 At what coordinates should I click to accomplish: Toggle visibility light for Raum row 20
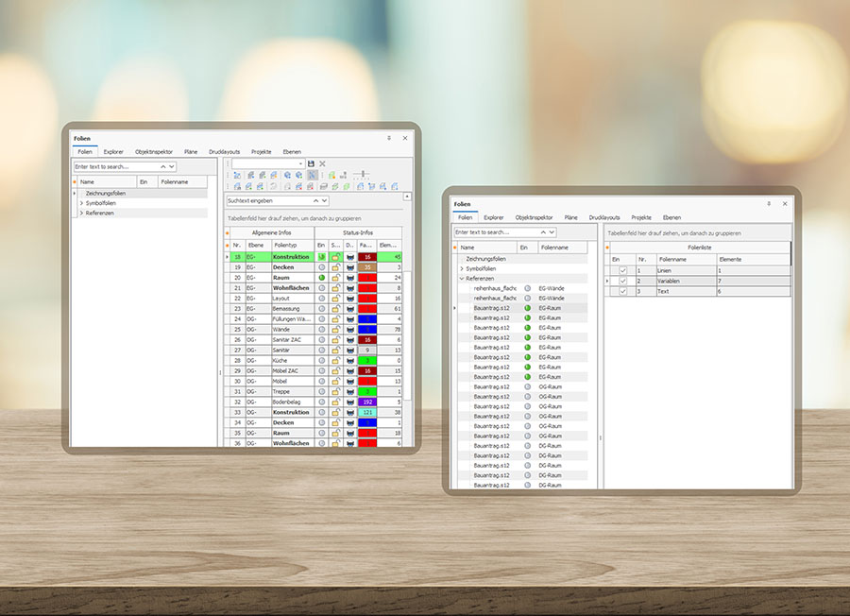click(x=321, y=278)
